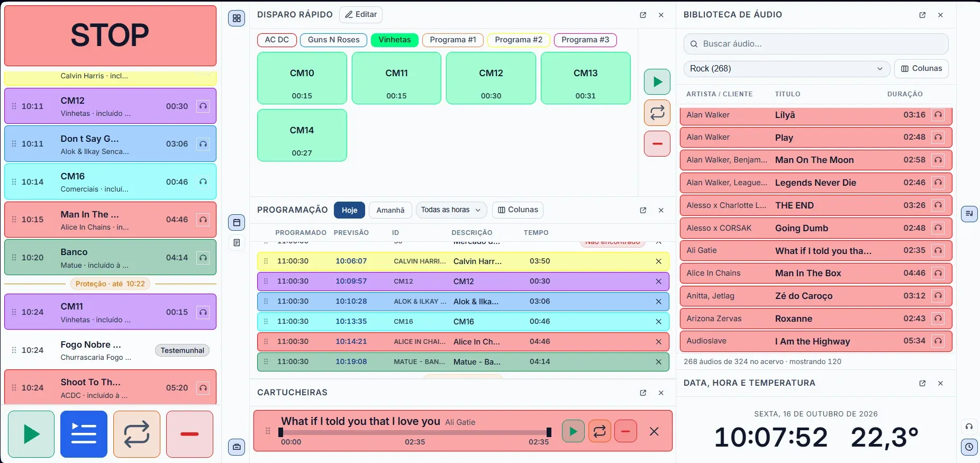
Task: Preview Roxanne headphone icon
Action: [x=938, y=319]
